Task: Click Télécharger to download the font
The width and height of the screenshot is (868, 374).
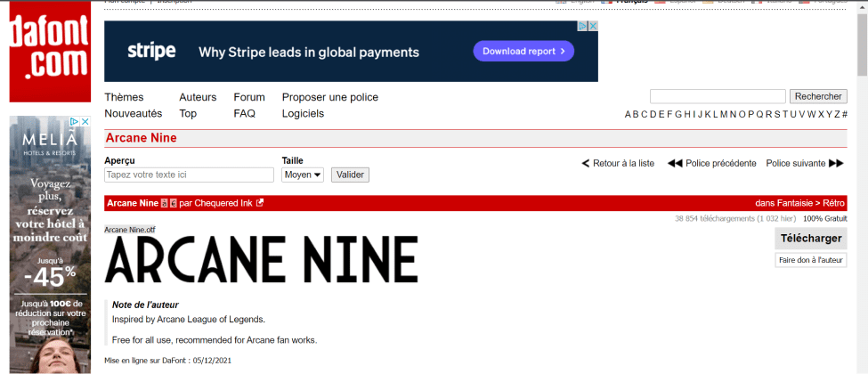Action: (811, 239)
